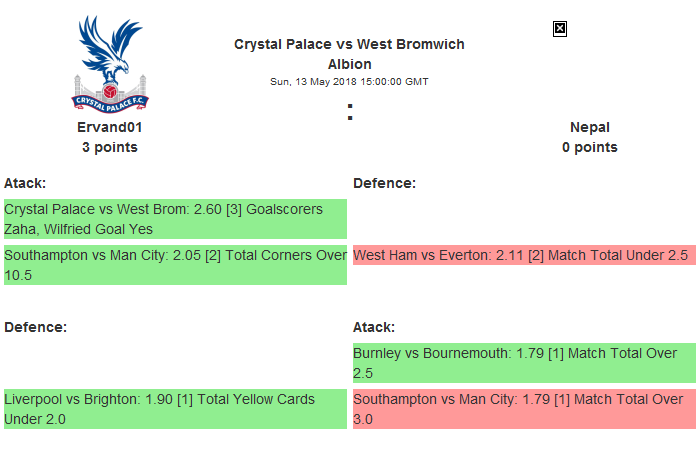Select the Burnley vs Bournemouth bet

point(524,363)
